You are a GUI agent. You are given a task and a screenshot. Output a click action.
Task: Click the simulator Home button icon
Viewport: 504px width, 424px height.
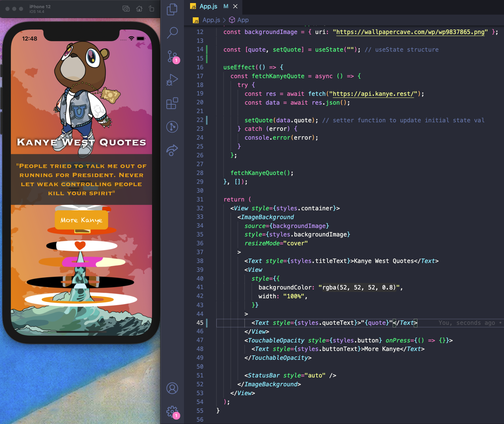pos(139,9)
